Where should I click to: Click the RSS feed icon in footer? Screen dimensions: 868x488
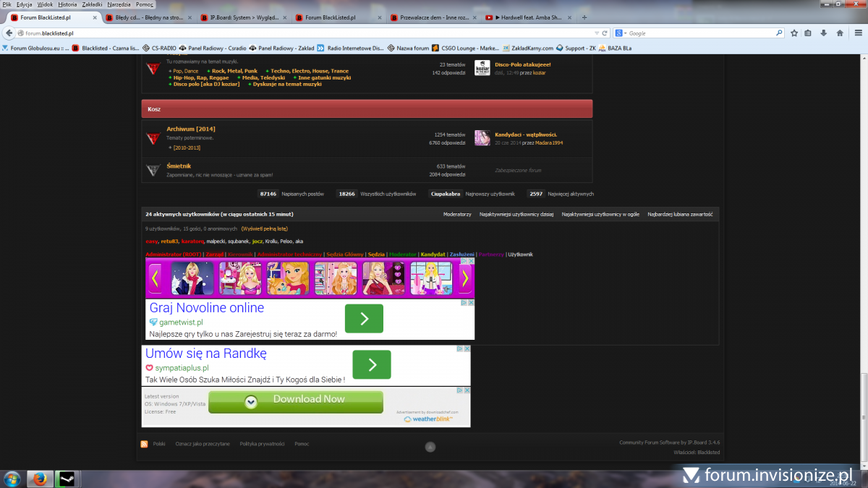click(144, 444)
